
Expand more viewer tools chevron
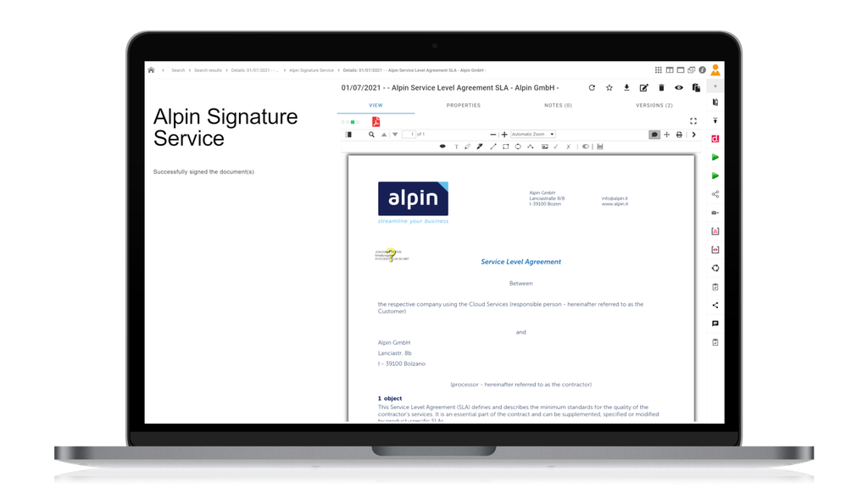693,135
